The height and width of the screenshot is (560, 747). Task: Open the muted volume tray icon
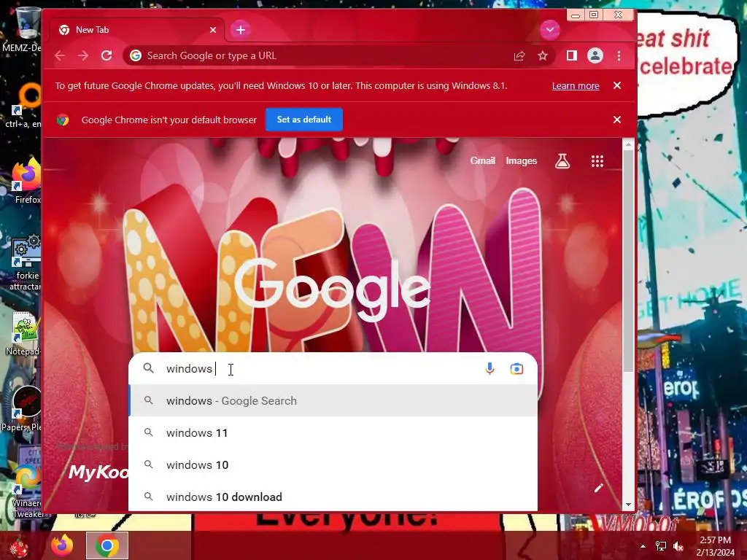(678, 546)
